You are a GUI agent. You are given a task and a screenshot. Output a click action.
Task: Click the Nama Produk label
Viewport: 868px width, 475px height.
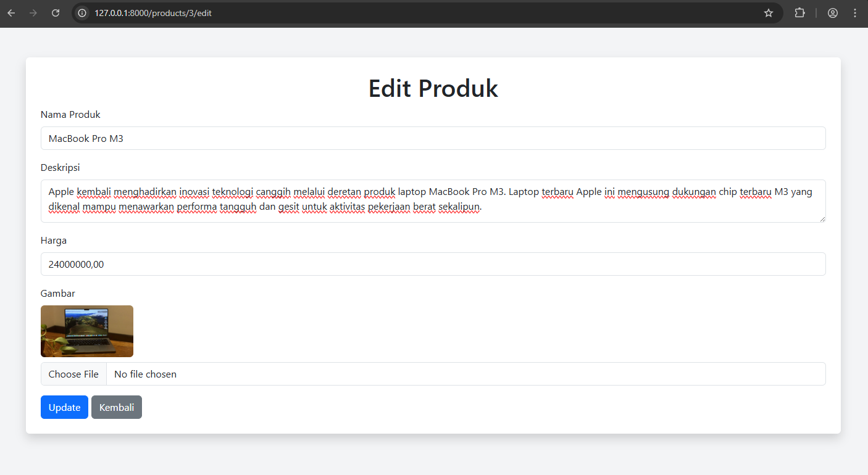[70, 115]
